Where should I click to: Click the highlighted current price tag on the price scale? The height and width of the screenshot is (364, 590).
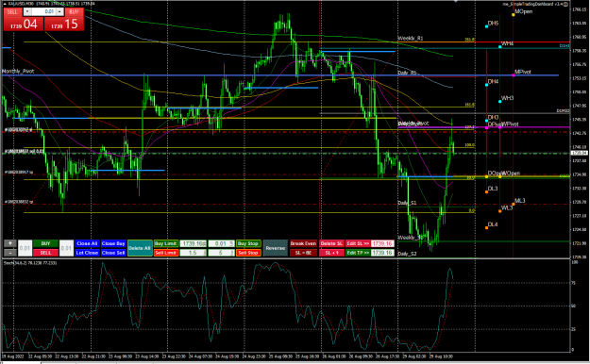(x=579, y=153)
